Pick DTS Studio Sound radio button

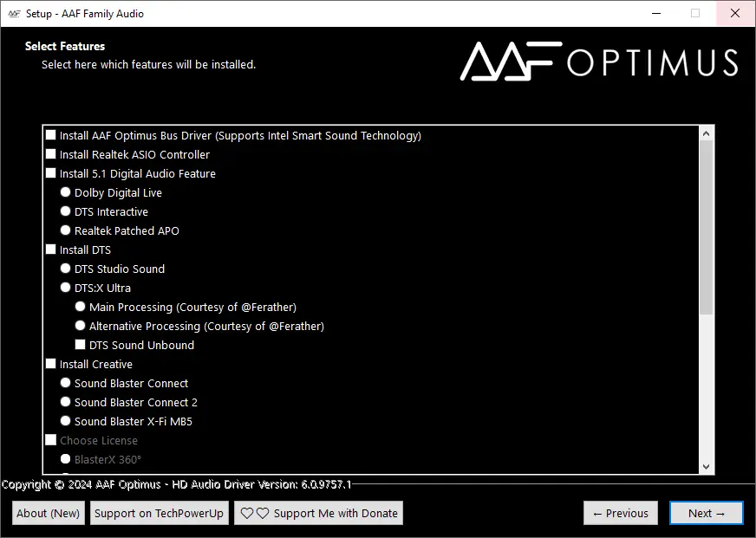pos(65,269)
